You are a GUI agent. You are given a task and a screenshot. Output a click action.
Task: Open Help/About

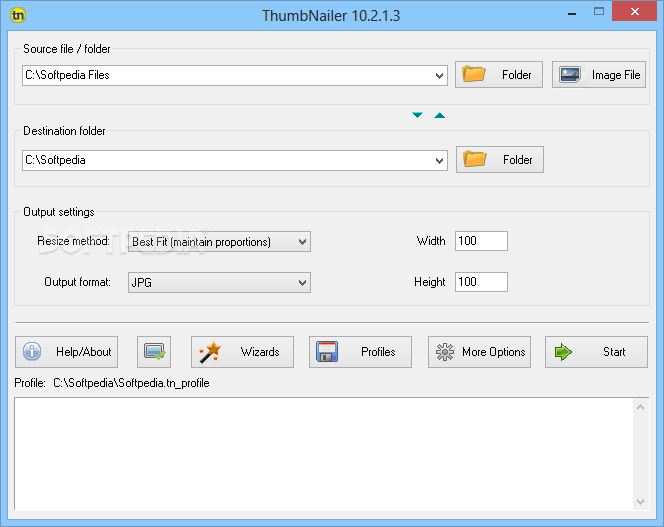click(66, 352)
